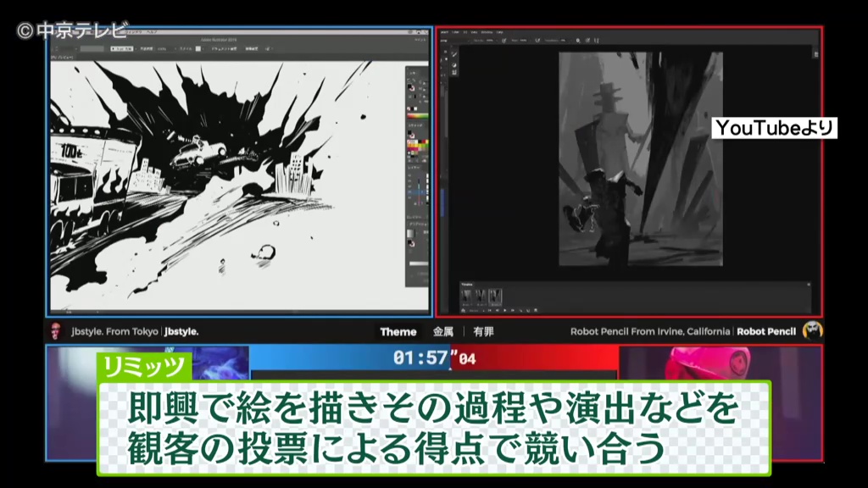The height and width of the screenshot is (488, 868).
Task: Toggle airbrush build-up in Photoshop options bar
Action: point(537,41)
